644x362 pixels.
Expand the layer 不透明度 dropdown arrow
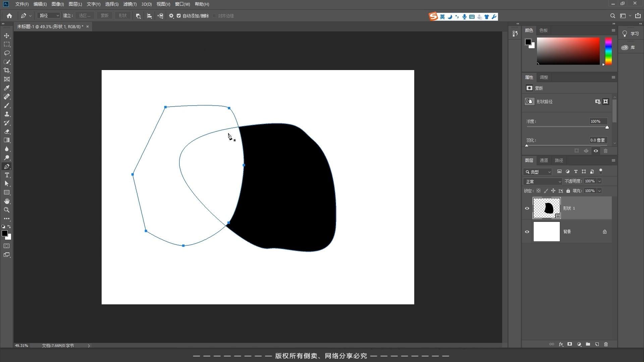[599, 181]
